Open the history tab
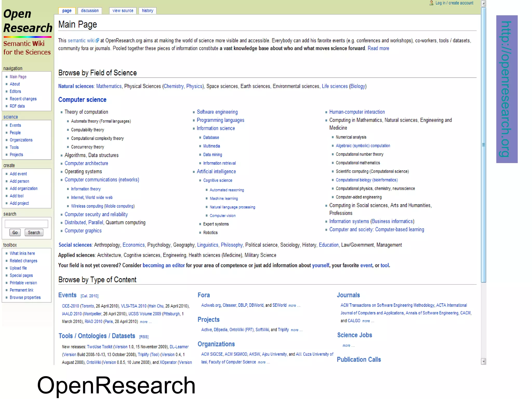 pyautogui.click(x=148, y=11)
